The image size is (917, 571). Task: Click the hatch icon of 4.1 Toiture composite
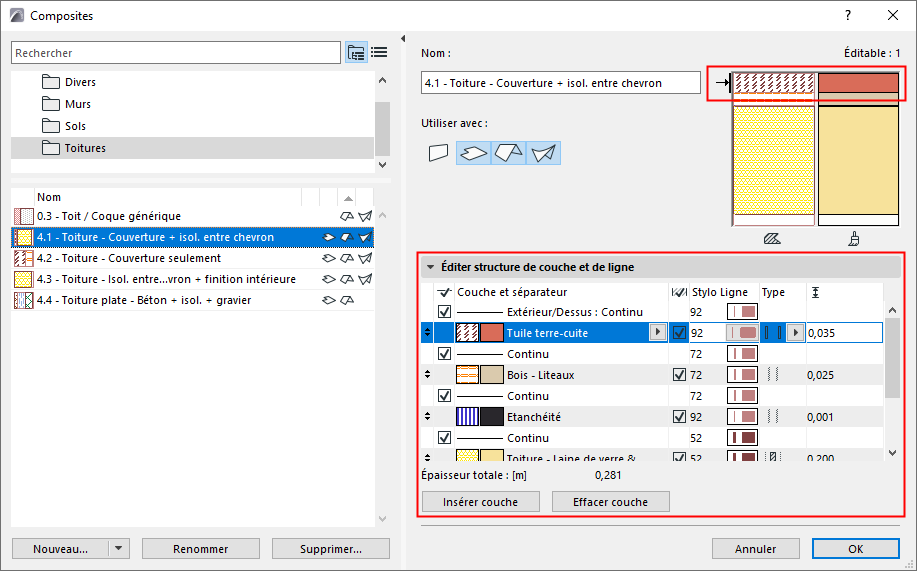(x=23, y=237)
